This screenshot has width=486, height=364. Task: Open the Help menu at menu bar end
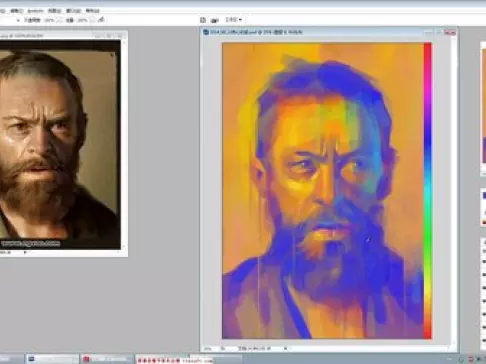[x=92, y=11]
